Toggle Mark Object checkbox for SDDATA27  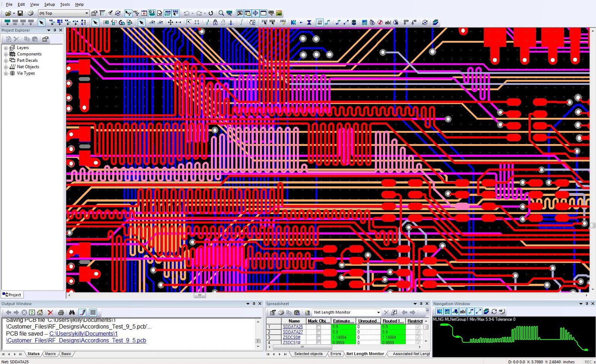click(x=318, y=332)
